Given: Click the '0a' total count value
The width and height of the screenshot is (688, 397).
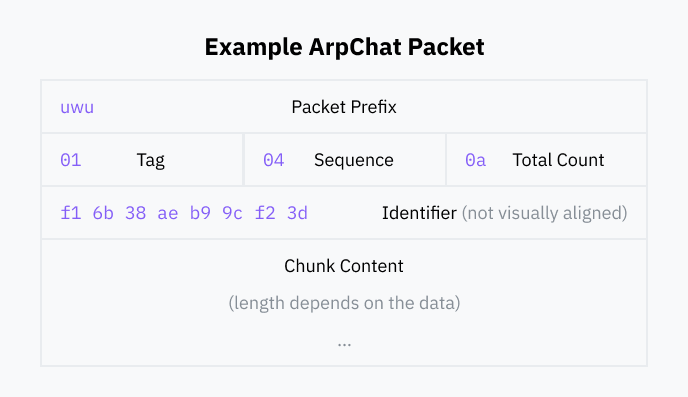Looking at the screenshot, I should pos(476,160).
